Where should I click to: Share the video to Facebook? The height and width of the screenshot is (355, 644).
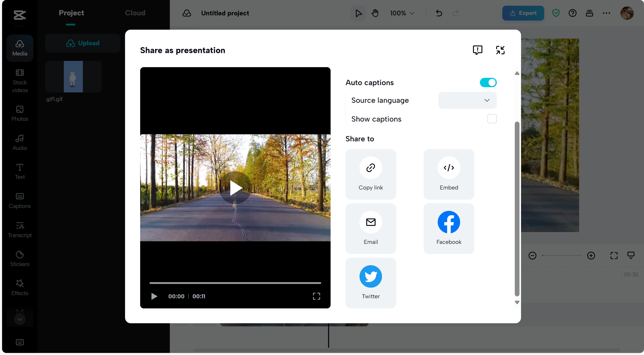pyautogui.click(x=448, y=228)
